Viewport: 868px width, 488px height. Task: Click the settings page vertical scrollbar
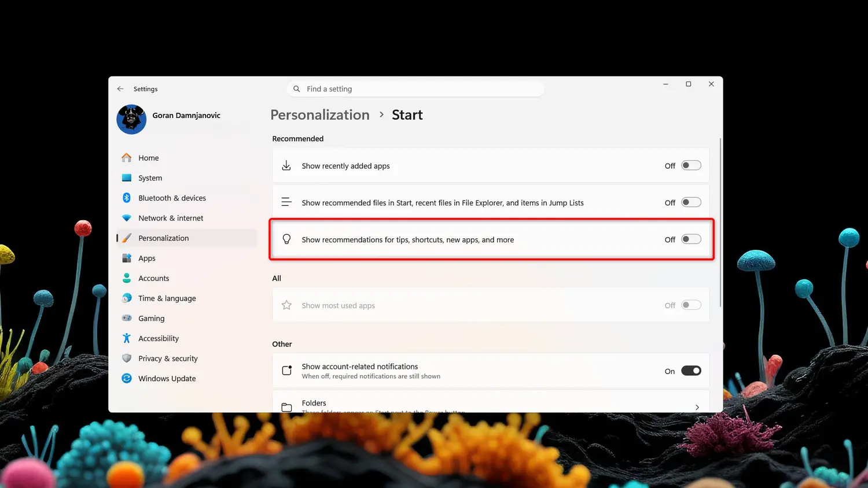point(720,223)
